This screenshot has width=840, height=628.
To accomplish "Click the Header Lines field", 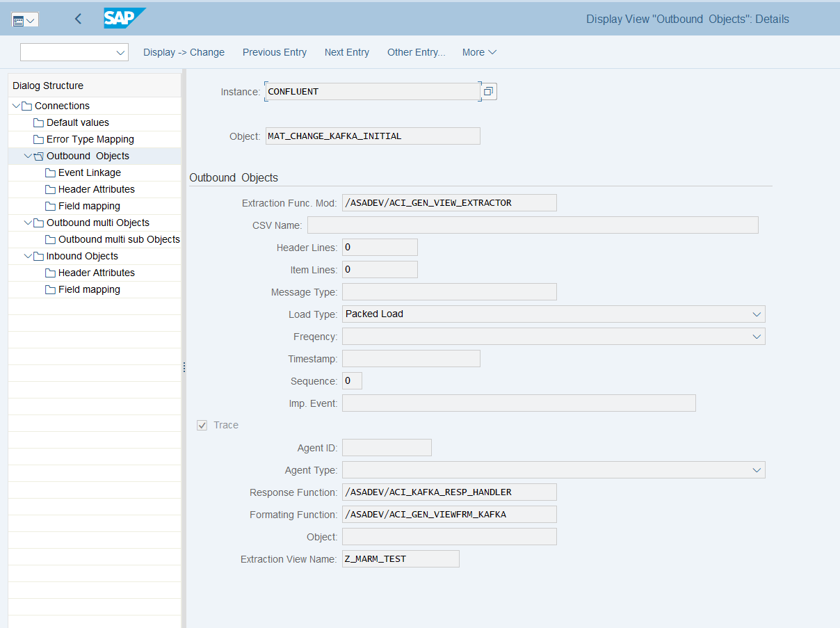I will click(380, 248).
